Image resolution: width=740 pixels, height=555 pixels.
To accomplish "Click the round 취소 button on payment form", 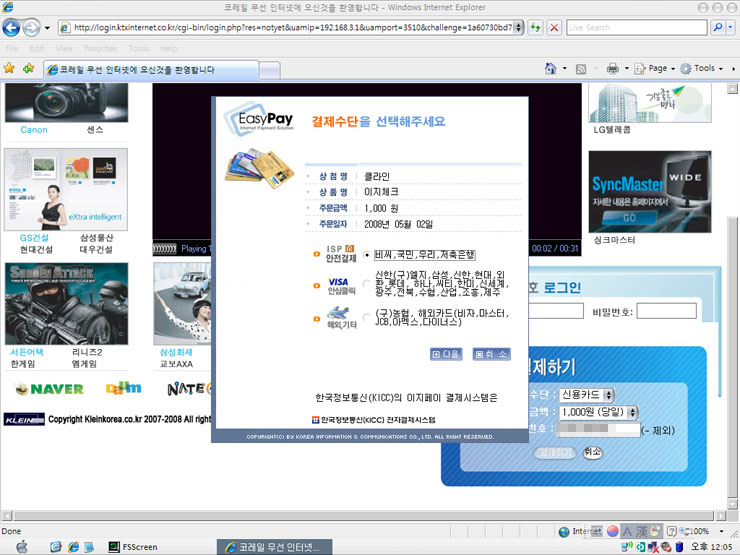I will 592,452.
